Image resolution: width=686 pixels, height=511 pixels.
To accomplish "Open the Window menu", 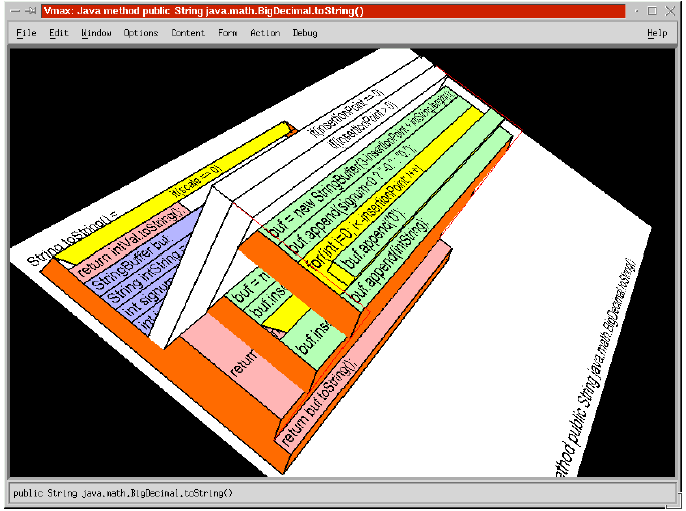I will [x=96, y=33].
